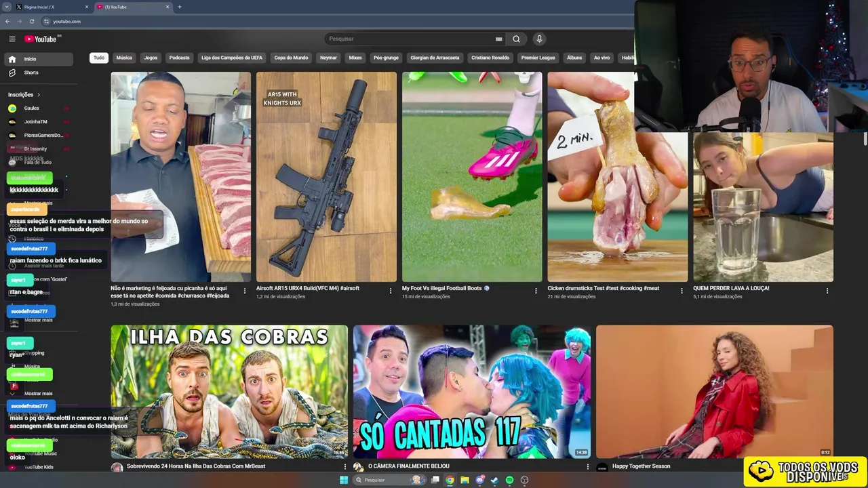Choose the Podcasts filter chip
This screenshot has width=868, height=488.
tap(179, 58)
